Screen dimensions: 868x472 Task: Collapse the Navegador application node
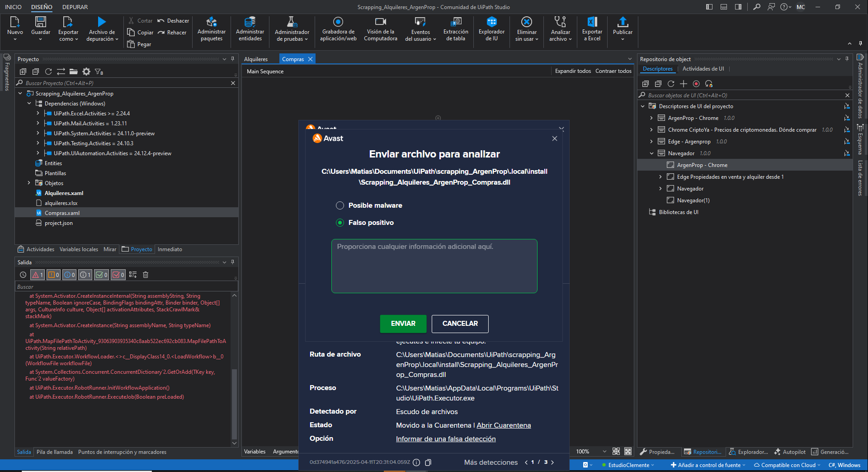(651, 153)
